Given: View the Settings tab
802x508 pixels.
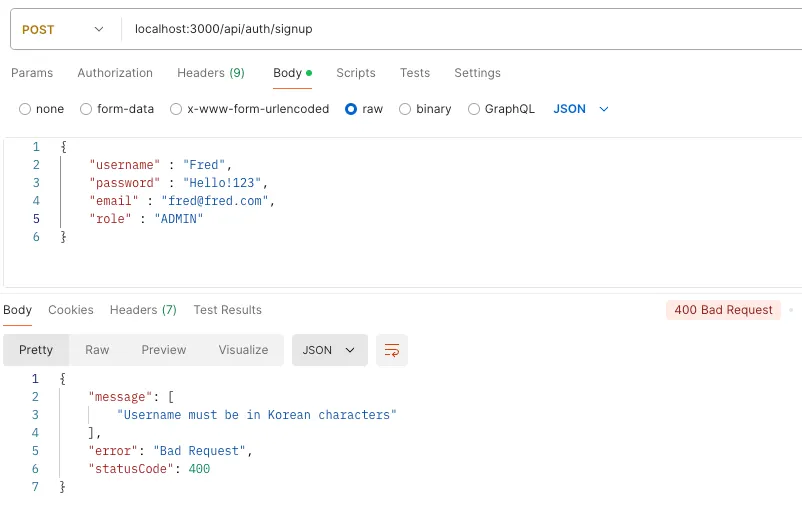Looking at the screenshot, I should (477, 73).
